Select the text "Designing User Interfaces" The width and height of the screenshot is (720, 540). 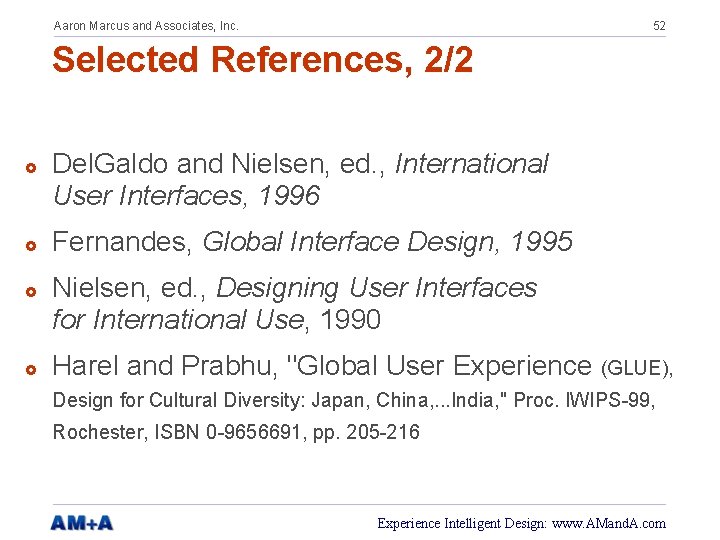377,288
